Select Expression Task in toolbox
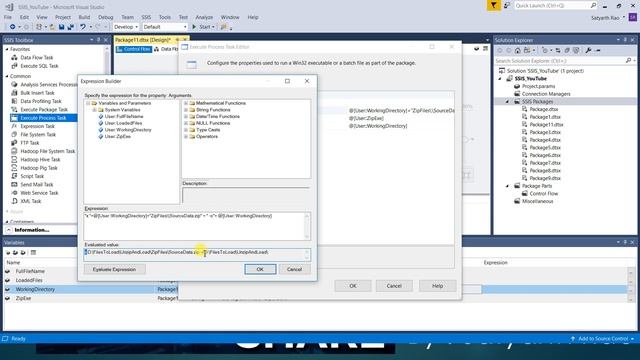 click(38, 126)
